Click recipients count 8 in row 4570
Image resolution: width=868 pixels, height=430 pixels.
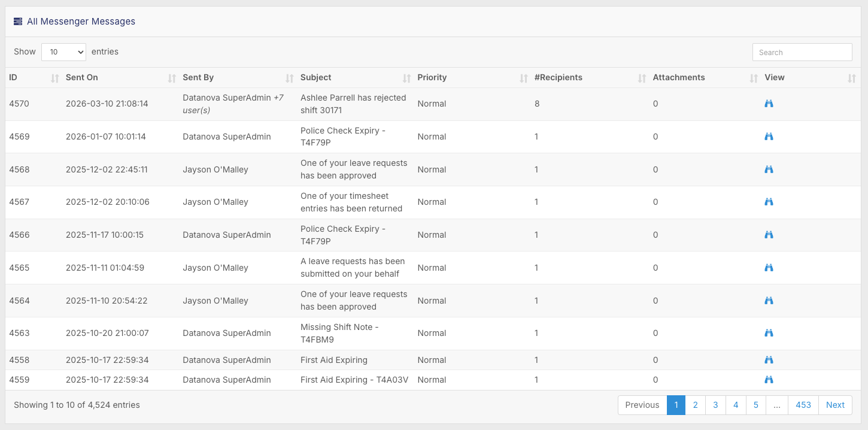[x=537, y=104]
